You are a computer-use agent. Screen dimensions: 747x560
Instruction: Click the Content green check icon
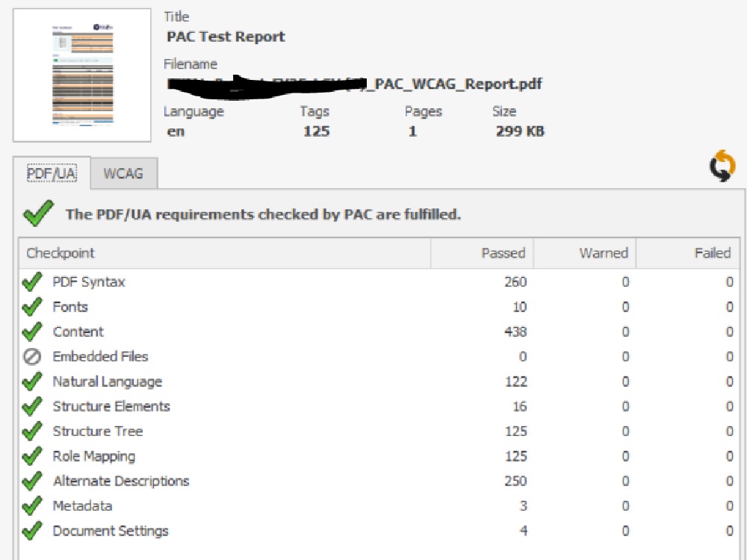coord(32,332)
